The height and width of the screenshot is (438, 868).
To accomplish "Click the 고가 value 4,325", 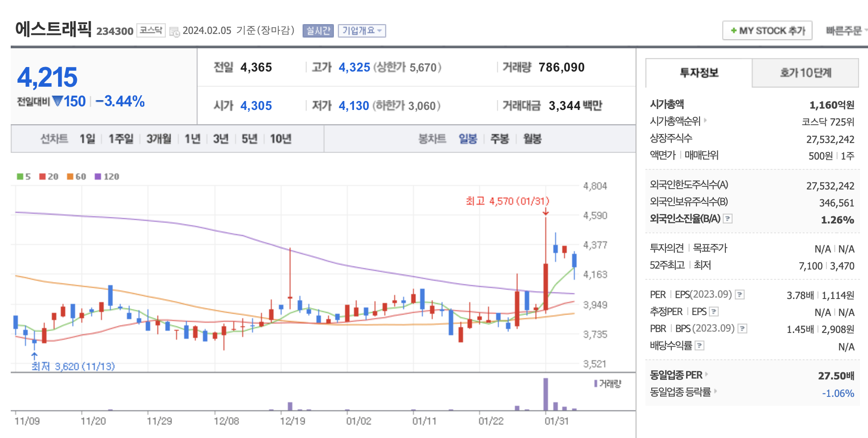I will [354, 67].
